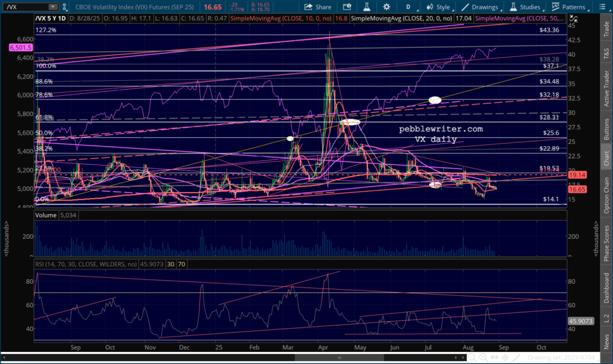Open the D timeframe aggregation selector
This screenshot has width=613, height=364.
(x=408, y=7)
